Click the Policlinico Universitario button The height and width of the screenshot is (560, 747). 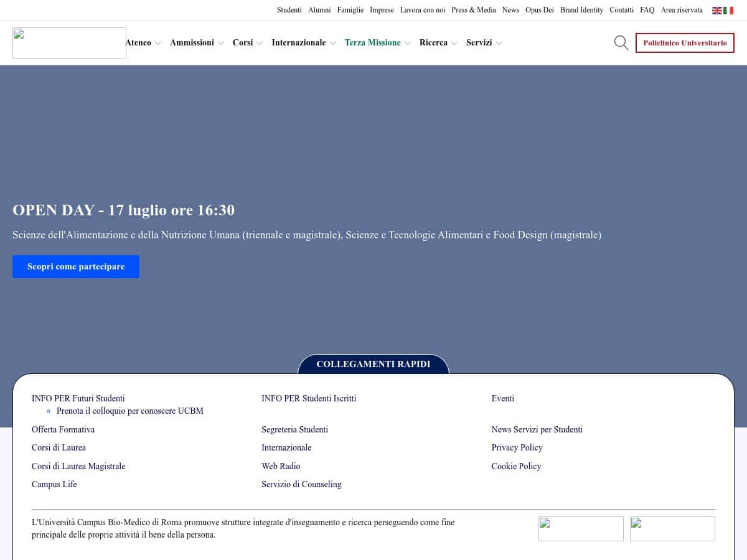coord(685,43)
